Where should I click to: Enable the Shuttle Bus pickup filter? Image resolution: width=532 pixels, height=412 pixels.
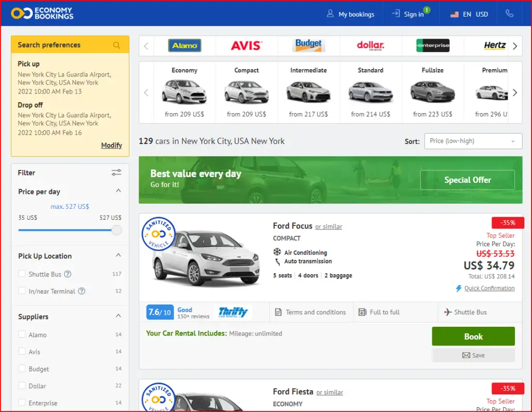pyautogui.click(x=22, y=273)
